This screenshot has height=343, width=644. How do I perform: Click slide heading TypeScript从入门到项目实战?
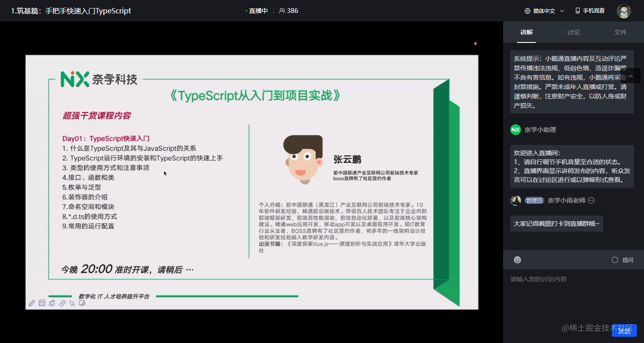256,95
